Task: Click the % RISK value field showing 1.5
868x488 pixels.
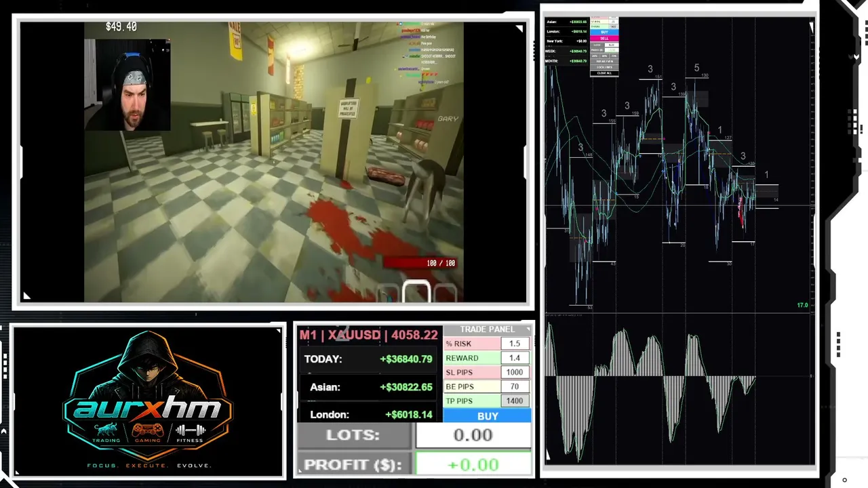Action: tap(515, 344)
